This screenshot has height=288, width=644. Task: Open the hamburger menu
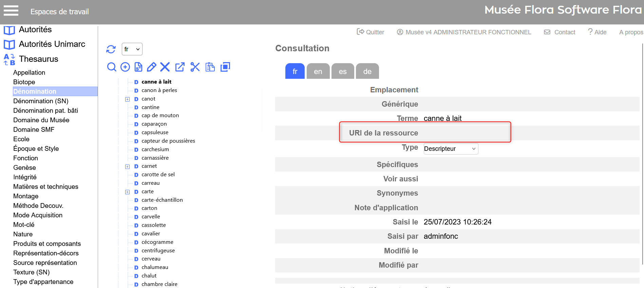click(x=11, y=11)
